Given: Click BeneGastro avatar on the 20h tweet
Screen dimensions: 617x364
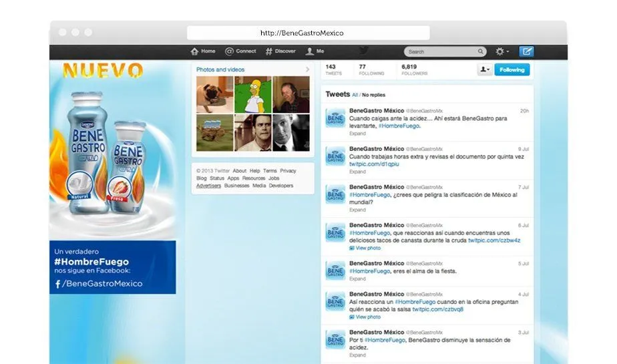Looking at the screenshot, I should (335, 118).
